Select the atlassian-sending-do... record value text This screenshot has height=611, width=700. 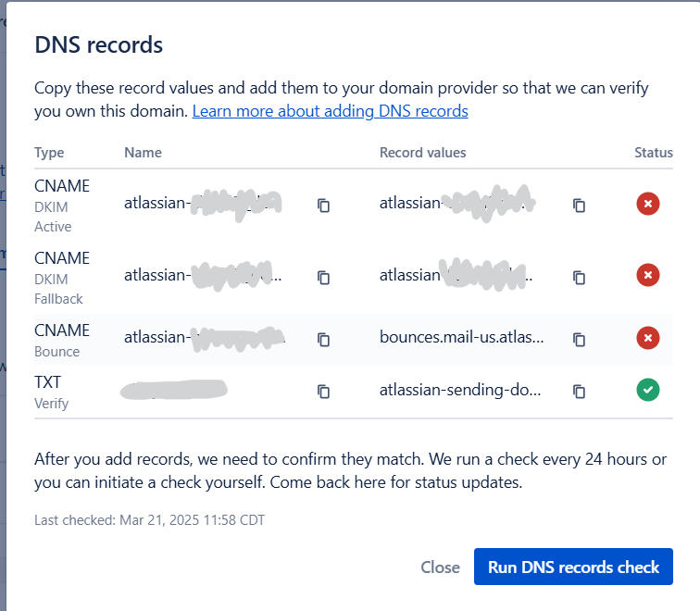click(460, 390)
